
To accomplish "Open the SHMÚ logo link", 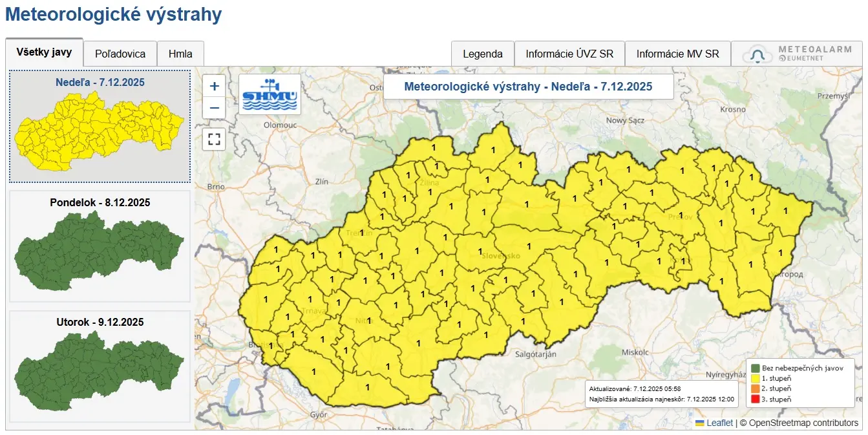I will [270, 94].
